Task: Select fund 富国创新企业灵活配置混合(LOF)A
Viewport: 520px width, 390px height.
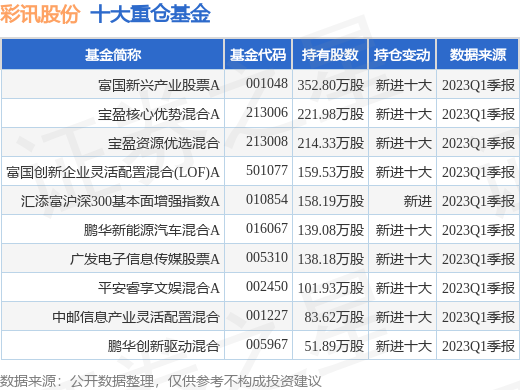Action: point(113,172)
